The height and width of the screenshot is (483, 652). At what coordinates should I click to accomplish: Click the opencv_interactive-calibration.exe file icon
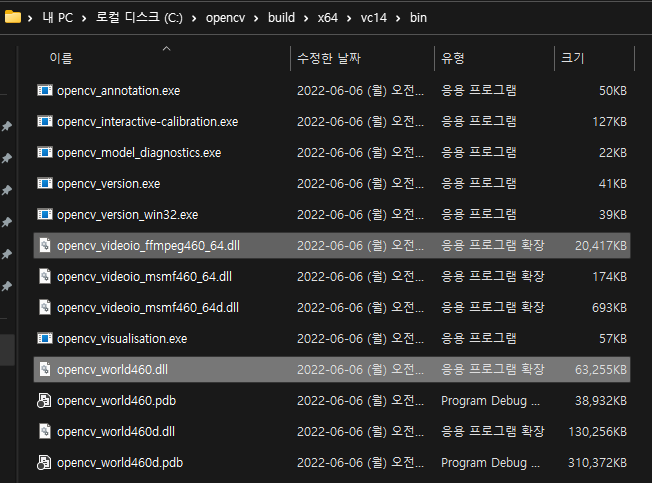point(44,121)
